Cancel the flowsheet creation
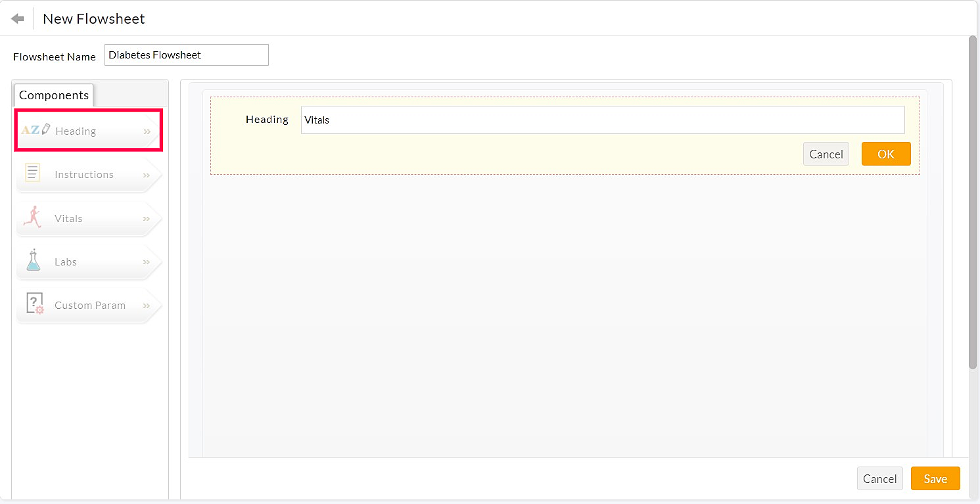The width and height of the screenshot is (980, 504). [x=880, y=478]
